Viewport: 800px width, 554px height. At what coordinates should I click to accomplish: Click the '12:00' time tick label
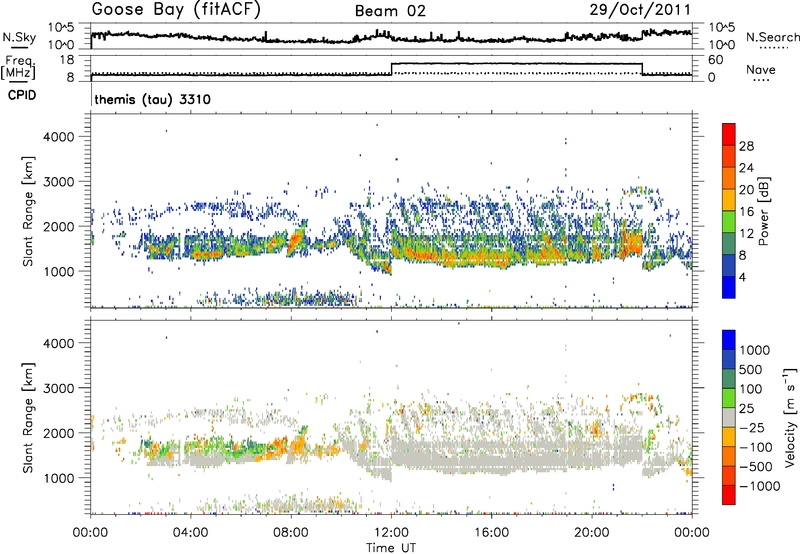(x=391, y=533)
